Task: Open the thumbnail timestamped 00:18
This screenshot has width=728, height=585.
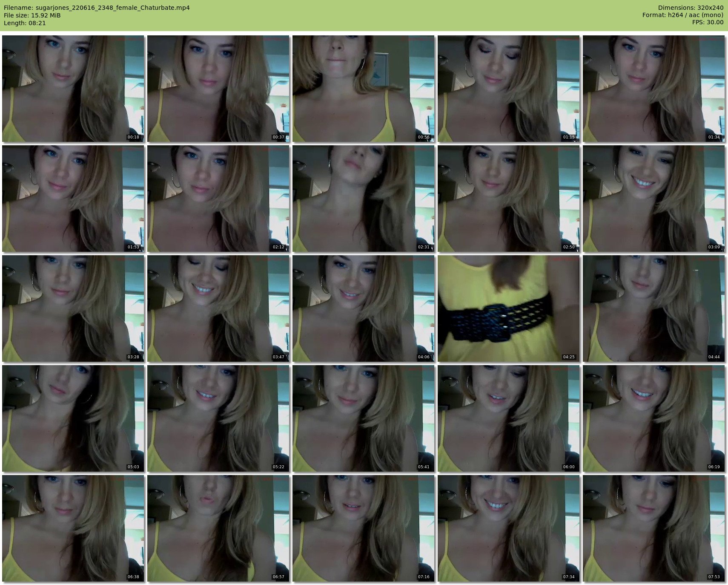Action: point(73,89)
